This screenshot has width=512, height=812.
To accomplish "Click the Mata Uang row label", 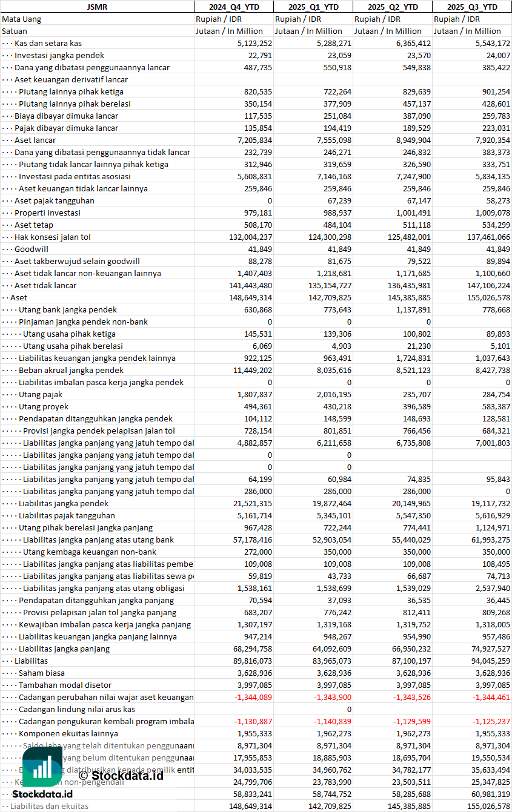I will tap(21, 19).
